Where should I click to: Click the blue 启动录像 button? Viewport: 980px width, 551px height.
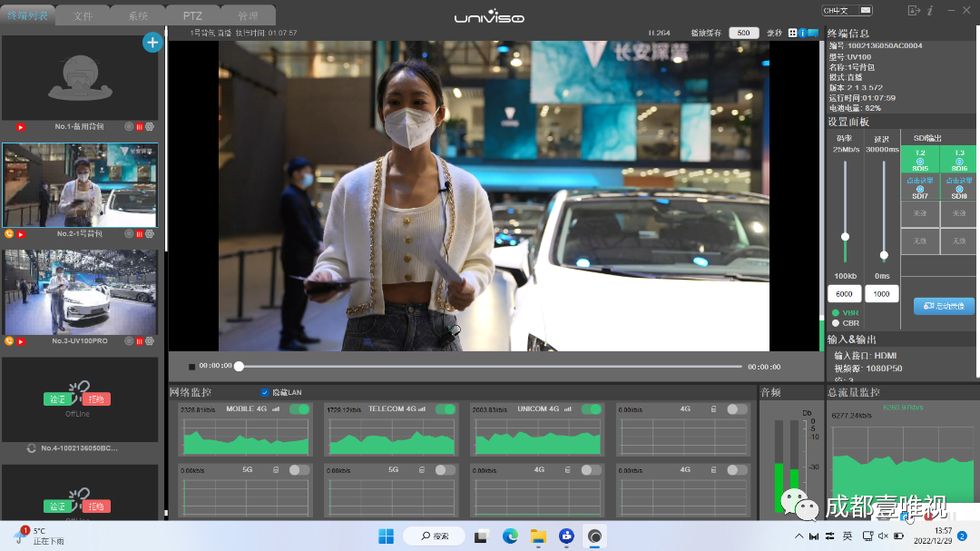944,306
